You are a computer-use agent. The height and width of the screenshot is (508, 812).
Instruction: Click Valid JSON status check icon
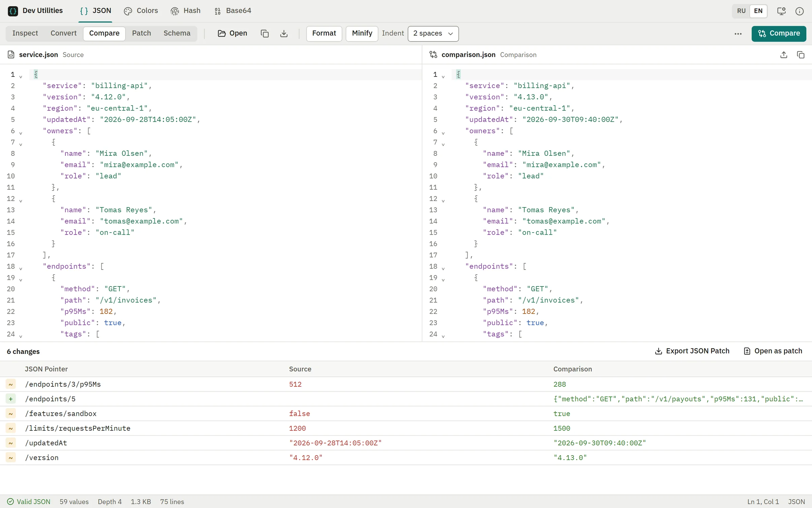click(x=10, y=502)
